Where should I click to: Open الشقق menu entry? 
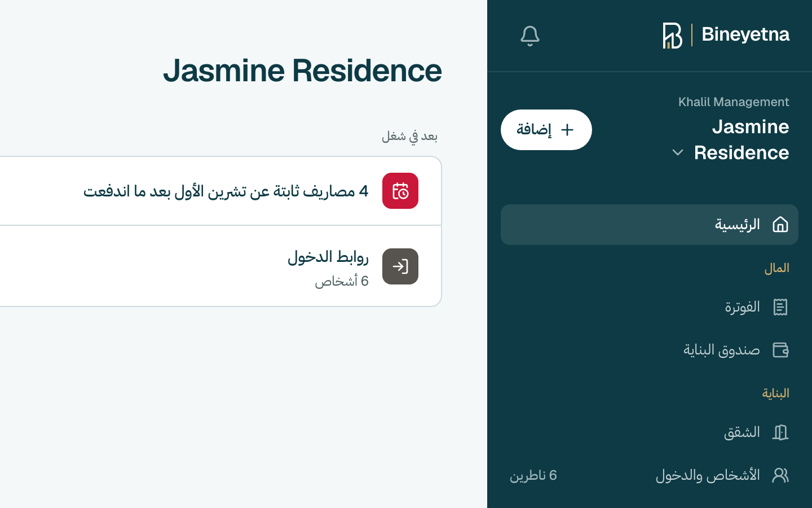pyautogui.click(x=650, y=432)
